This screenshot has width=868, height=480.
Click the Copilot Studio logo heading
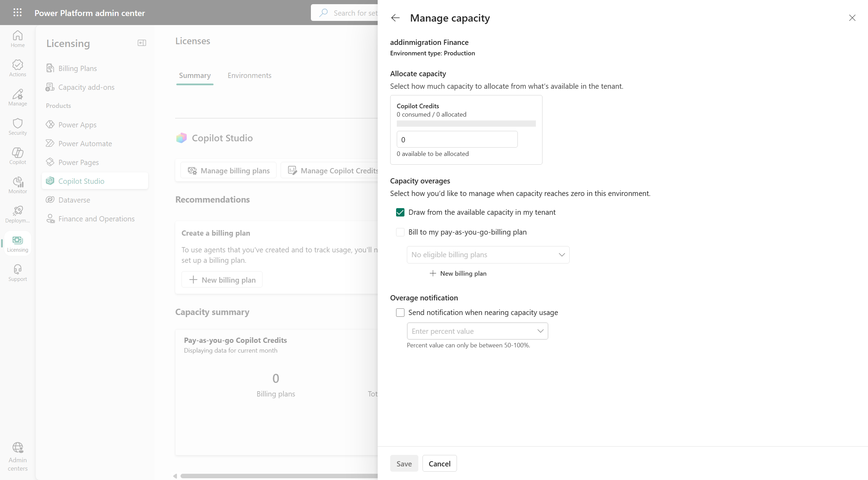tap(214, 138)
